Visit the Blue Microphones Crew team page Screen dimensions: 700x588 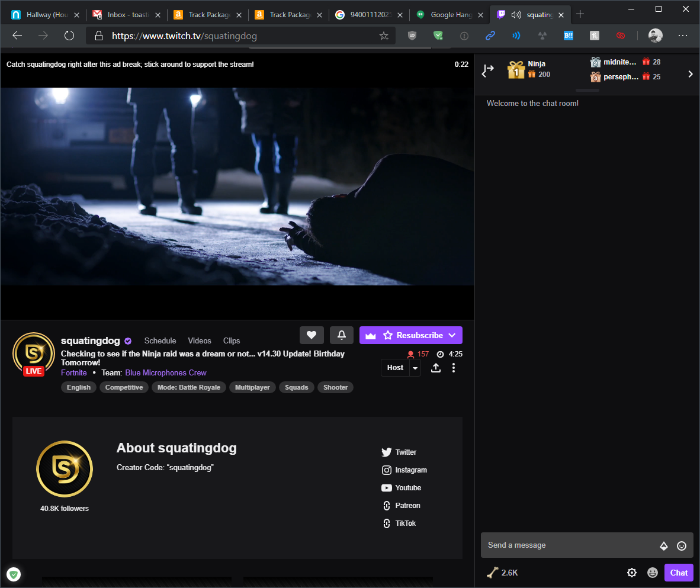pyautogui.click(x=165, y=372)
